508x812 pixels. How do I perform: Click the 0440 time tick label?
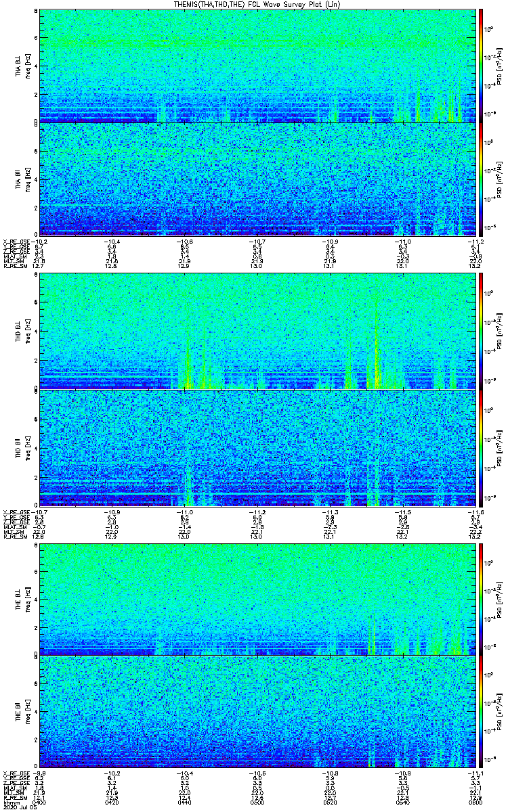point(184,803)
